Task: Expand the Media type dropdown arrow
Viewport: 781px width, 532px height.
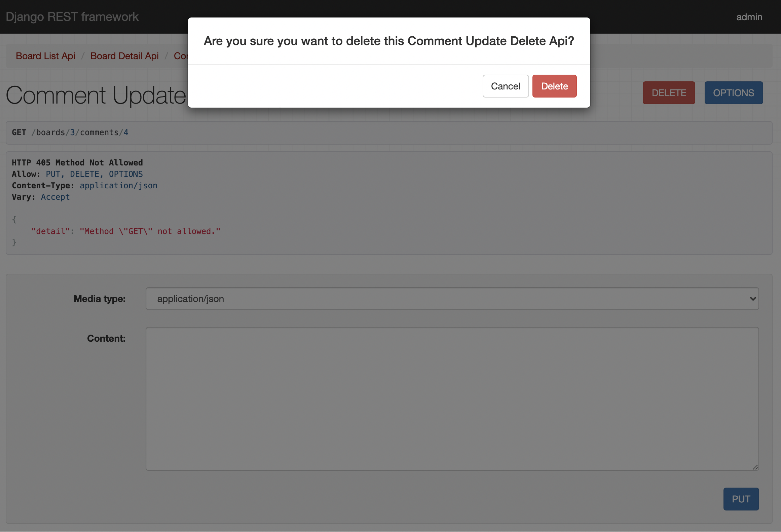Action: click(752, 299)
